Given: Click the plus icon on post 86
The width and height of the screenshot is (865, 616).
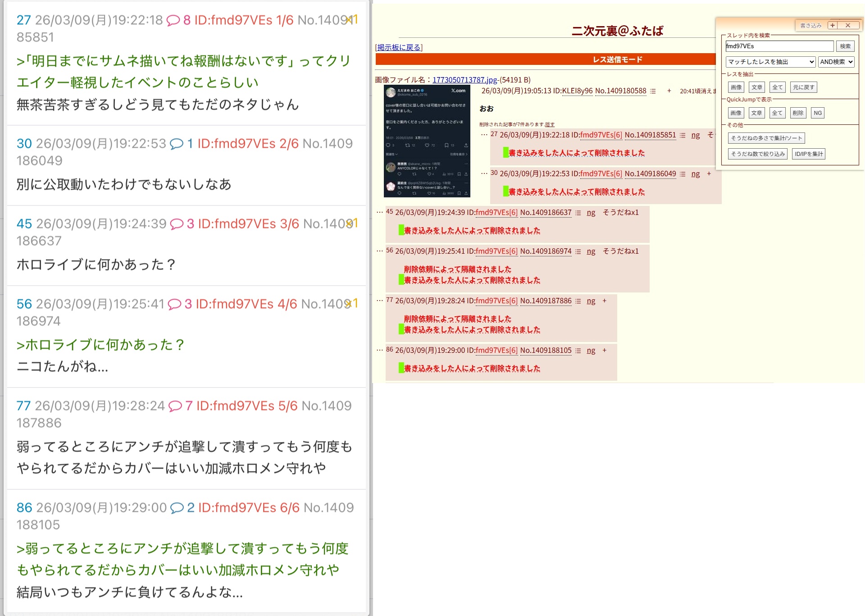Looking at the screenshot, I should [x=604, y=350].
